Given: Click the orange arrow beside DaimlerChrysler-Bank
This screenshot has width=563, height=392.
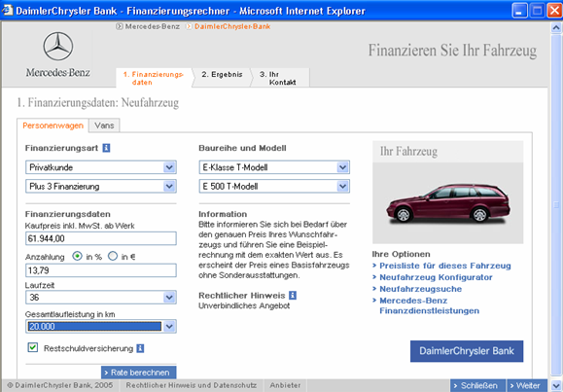Looking at the screenshot, I should 189,26.
